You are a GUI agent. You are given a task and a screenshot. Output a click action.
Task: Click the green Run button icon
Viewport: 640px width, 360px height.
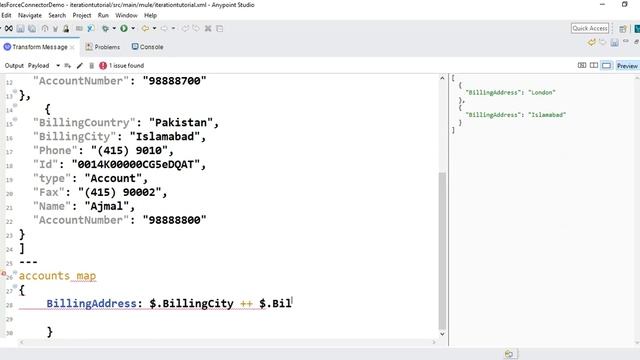coord(124,29)
